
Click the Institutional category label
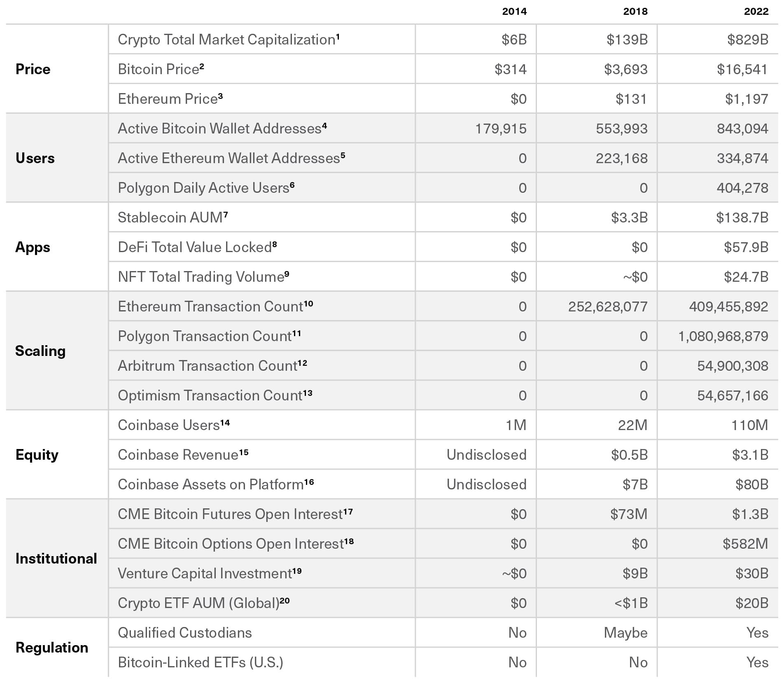tap(56, 559)
